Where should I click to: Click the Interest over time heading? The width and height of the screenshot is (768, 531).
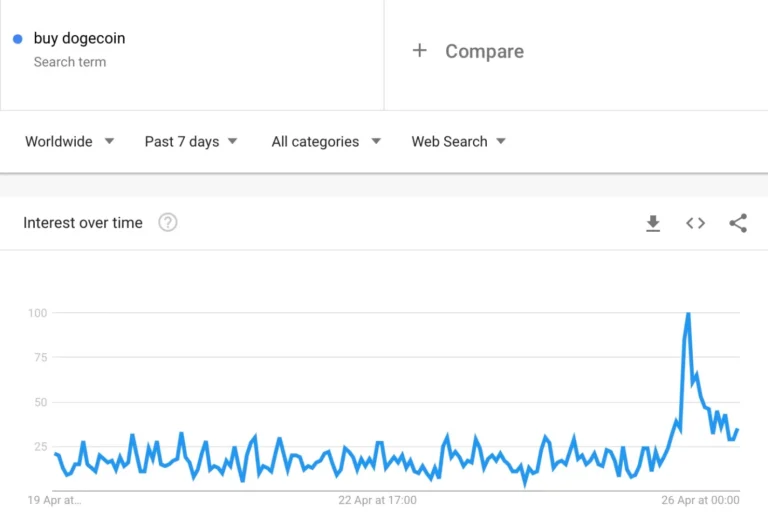click(x=83, y=223)
